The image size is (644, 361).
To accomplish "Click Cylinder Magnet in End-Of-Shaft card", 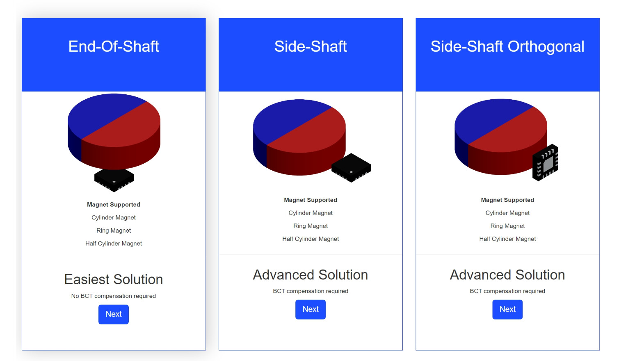I will tap(114, 217).
